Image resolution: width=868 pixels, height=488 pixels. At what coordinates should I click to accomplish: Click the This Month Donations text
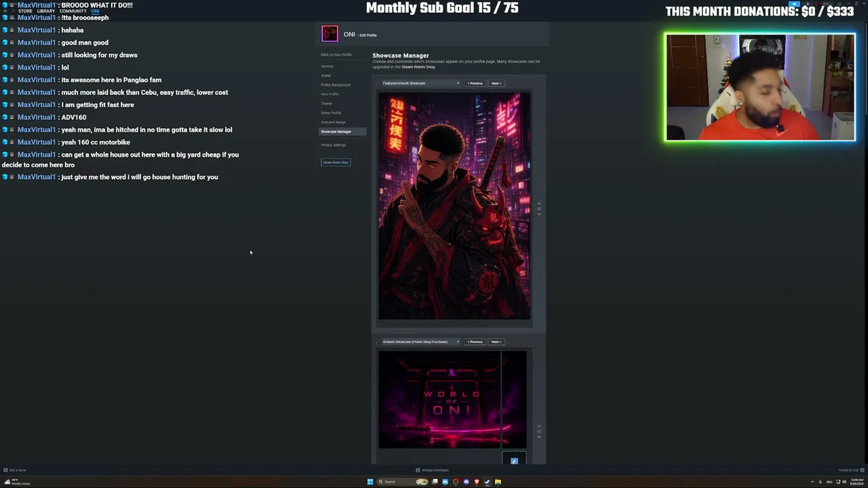pos(759,12)
